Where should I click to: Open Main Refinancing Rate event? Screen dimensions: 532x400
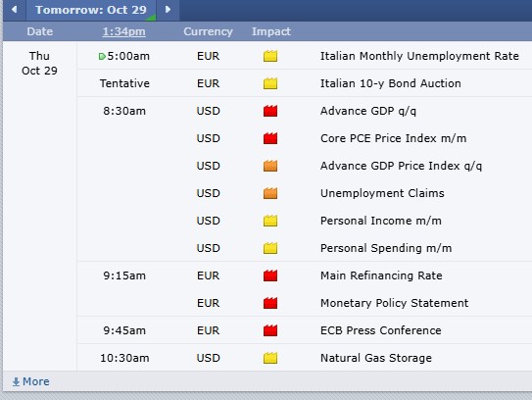pos(381,275)
